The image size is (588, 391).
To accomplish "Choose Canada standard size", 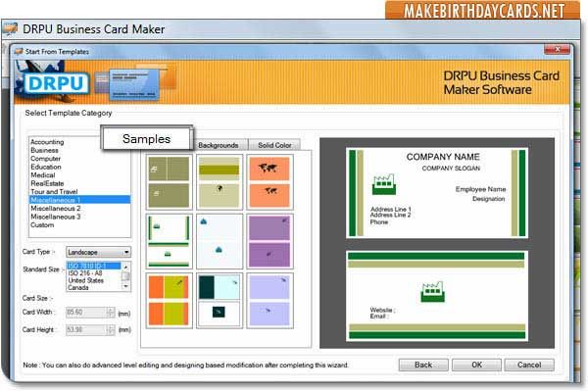I will 94,287.
